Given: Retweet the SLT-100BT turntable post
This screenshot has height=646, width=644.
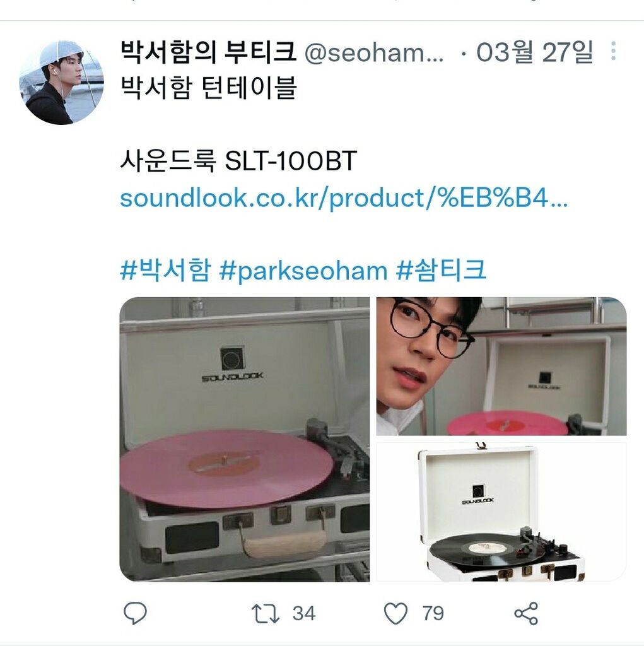Looking at the screenshot, I should tap(266, 613).
